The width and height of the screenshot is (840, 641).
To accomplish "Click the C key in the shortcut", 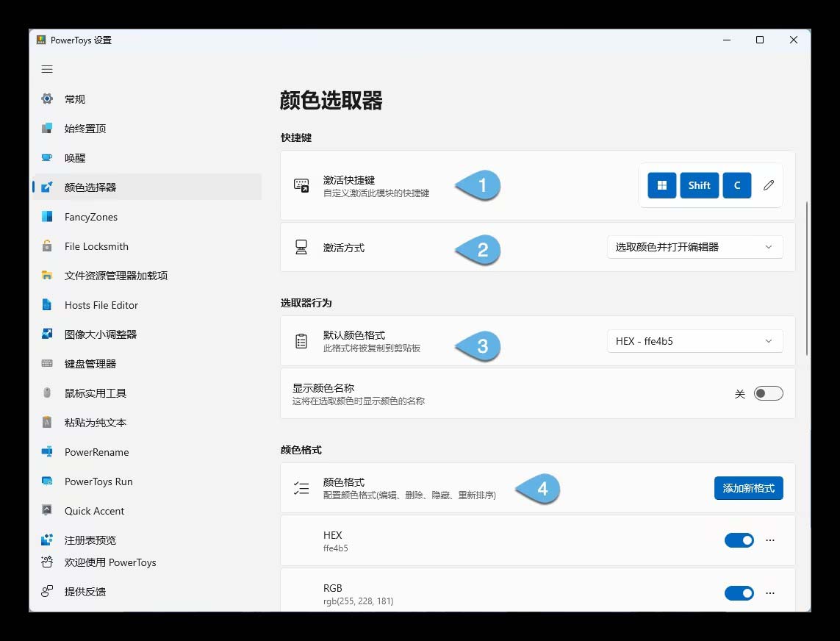I will coord(736,185).
